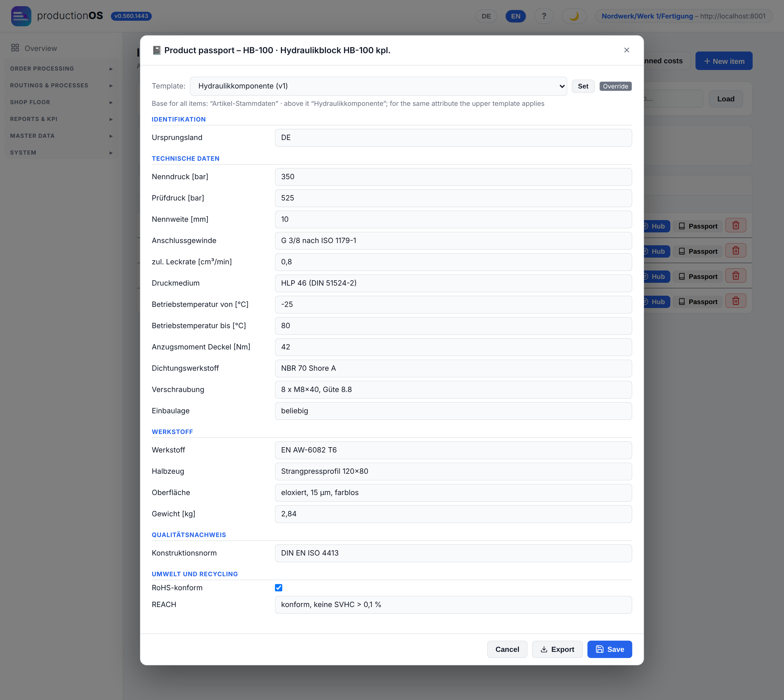The height and width of the screenshot is (700, 784).
Task: Expand the SHOP FLOOR menu
Action: pyautogui.click(x=62, y=102)
